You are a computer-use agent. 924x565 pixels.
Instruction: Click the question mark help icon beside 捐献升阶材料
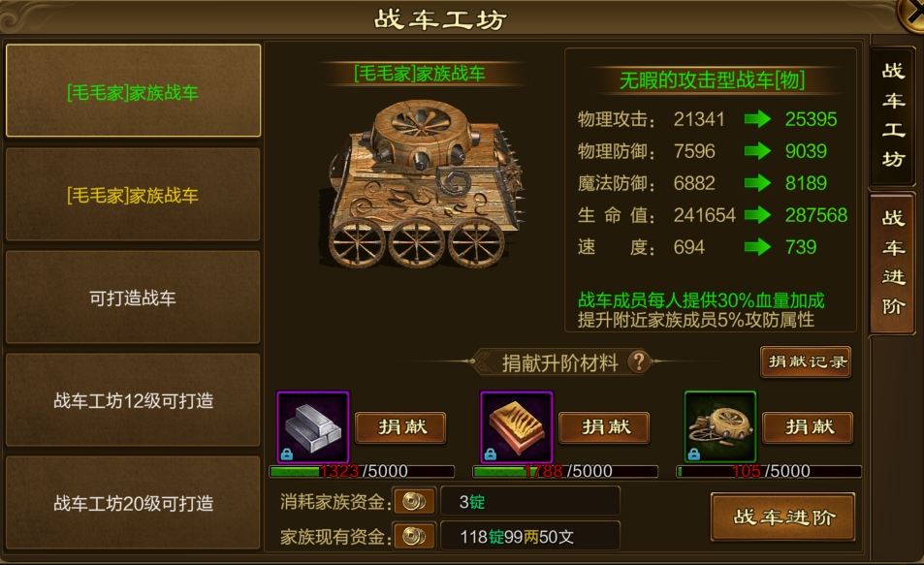tap(639, 361)
